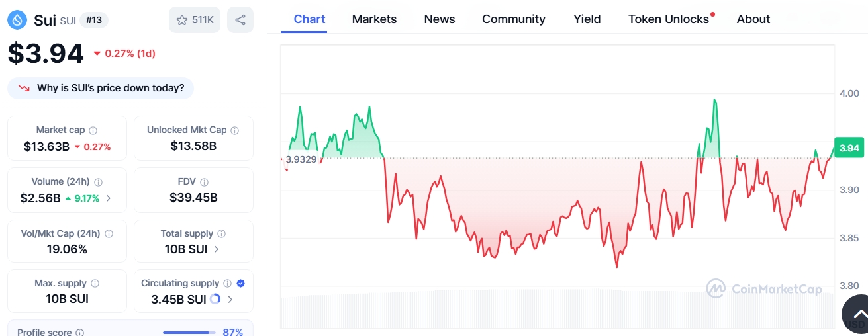
Task: Open the Token Unlocks tab
Action: (669, 19)
